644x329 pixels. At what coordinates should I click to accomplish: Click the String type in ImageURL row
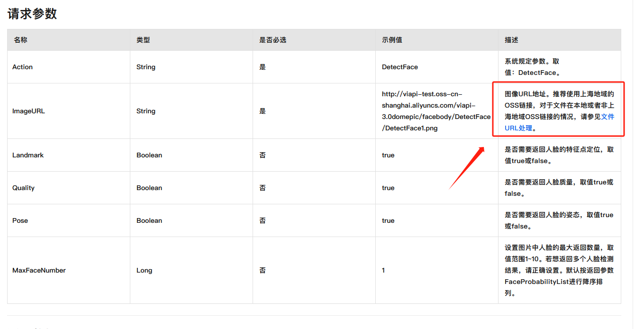(146, 111)
